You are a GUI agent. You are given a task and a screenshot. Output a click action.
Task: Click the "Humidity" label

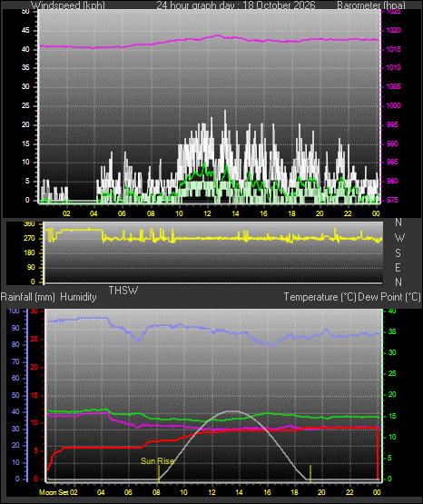(x=78, y=297)
